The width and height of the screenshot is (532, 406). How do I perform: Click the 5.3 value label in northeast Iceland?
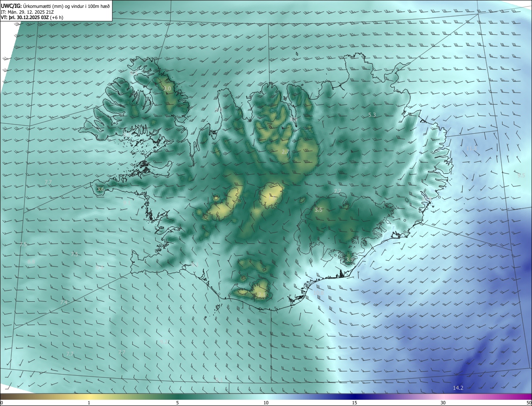coord(372,115)
